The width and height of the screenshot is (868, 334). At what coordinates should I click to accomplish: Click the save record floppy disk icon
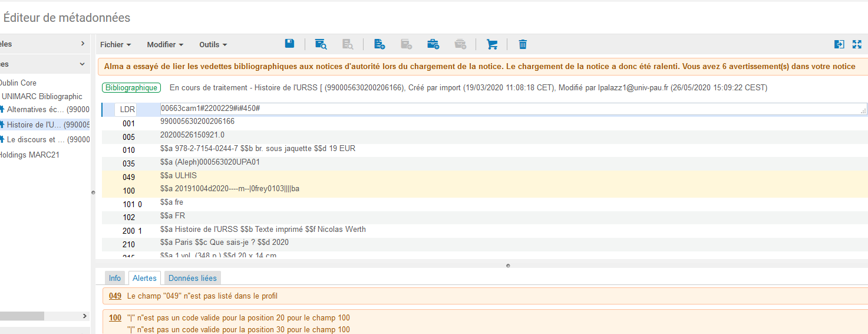click(x=289, y=44)
